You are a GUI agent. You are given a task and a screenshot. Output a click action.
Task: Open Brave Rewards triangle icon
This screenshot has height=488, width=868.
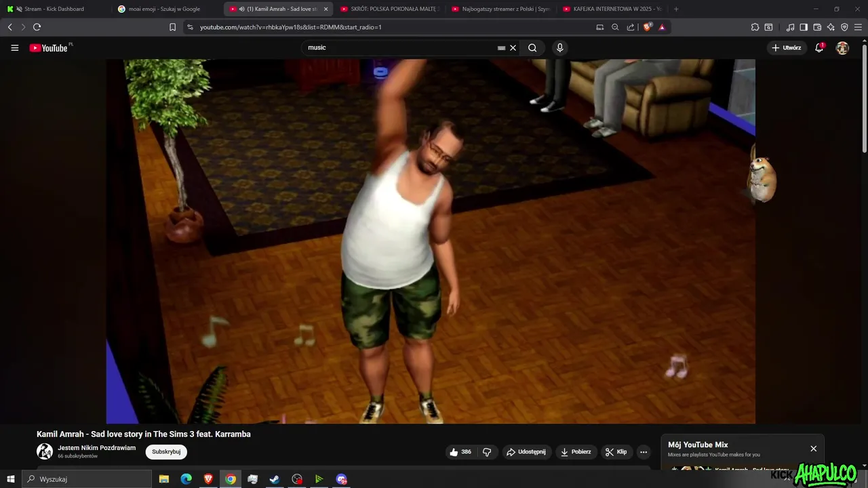coord(662,27)
